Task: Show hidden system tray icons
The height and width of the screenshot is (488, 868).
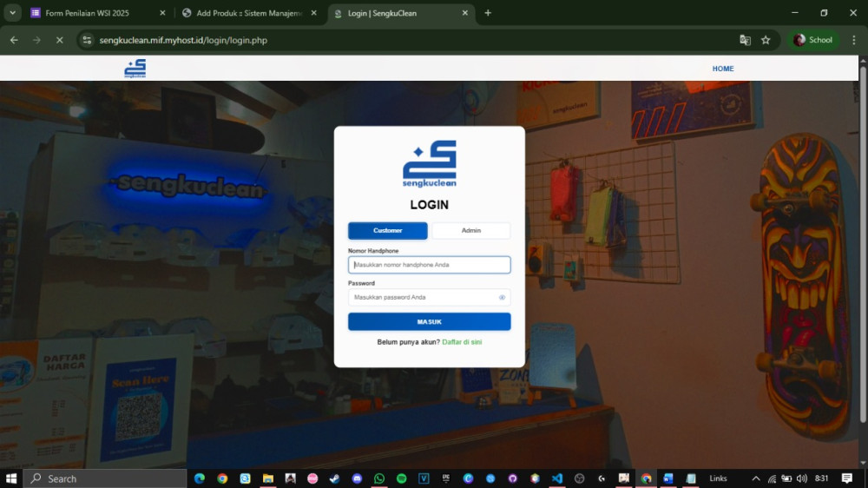Action: pyautogui.click(x=755, y=478)
